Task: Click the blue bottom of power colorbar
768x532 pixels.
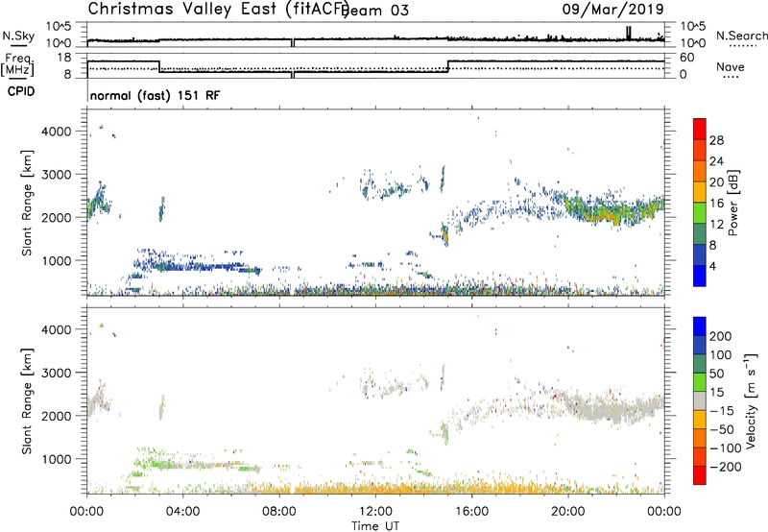Action: 700,278
